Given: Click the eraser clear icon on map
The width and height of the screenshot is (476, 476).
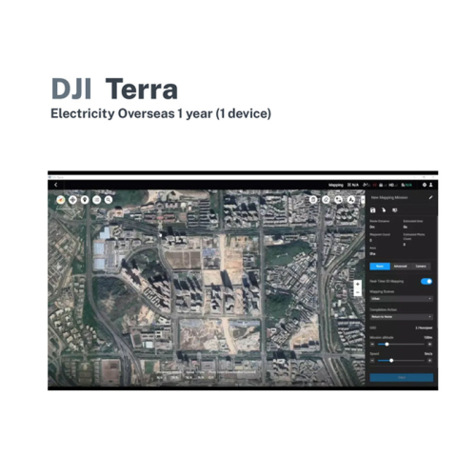Looking at the screenshot, I should point(326,200).
